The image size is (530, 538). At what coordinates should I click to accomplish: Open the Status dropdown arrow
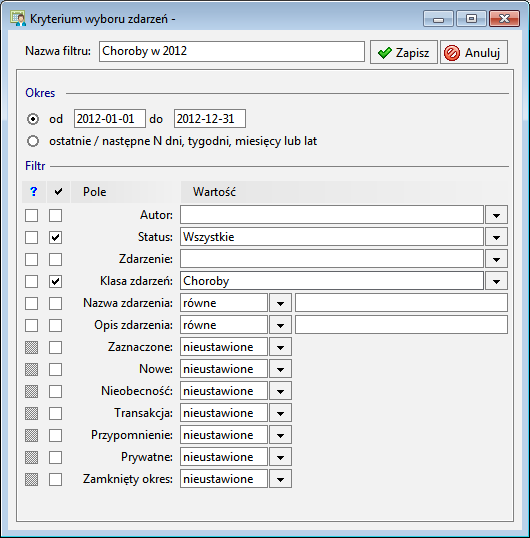point(496,237)
